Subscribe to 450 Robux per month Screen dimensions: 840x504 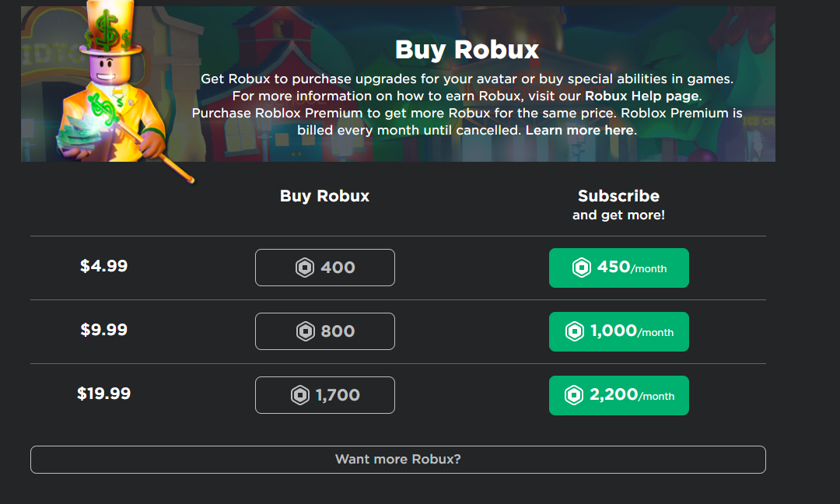coord(619,268)
